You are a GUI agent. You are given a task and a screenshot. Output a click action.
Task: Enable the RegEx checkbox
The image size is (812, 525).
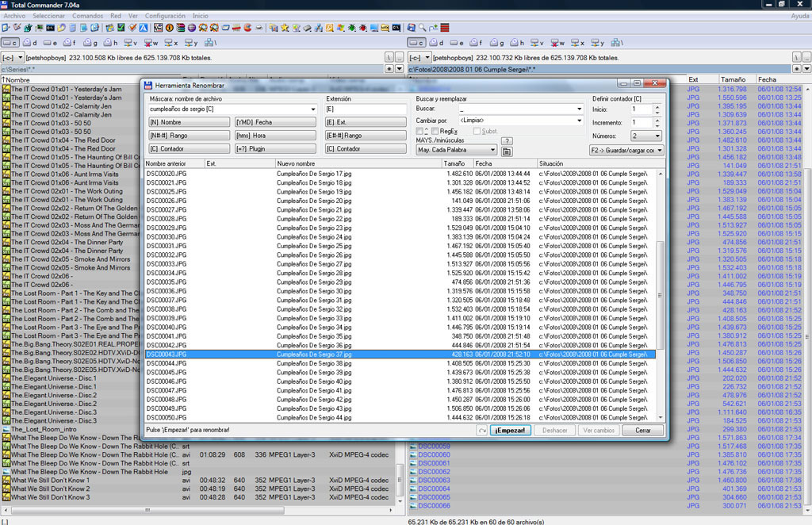[x=435, y=132]
